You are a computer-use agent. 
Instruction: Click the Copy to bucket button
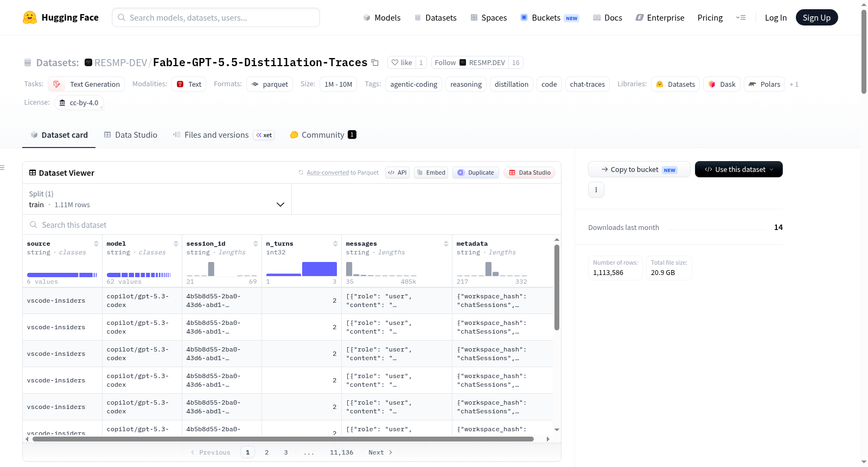point(639,169)
